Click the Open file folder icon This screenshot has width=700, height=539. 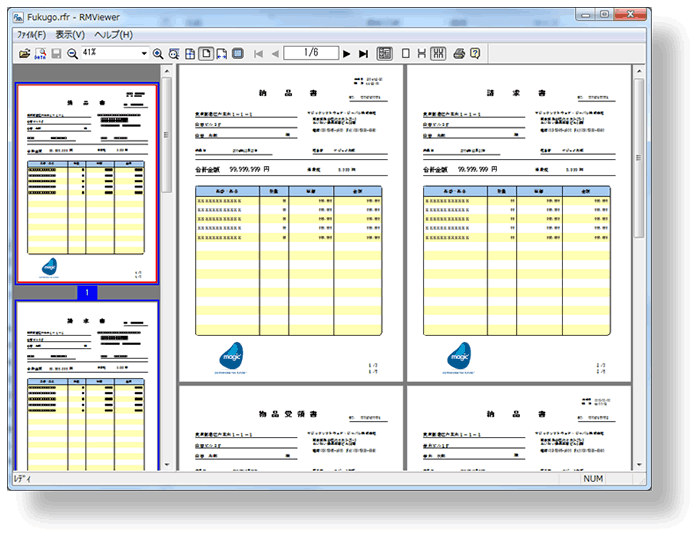point(24,53)
